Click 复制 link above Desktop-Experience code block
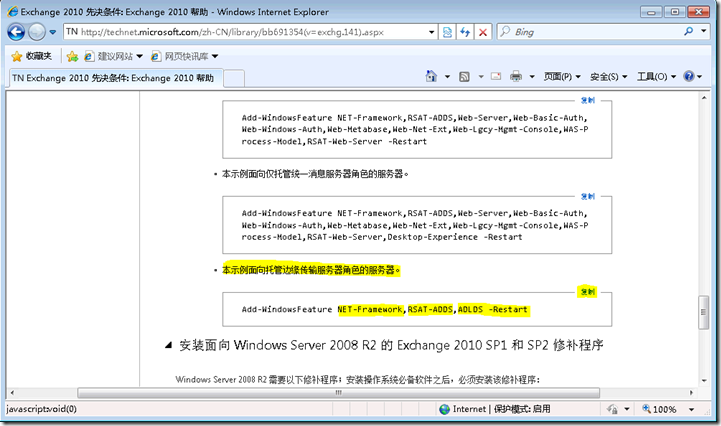This screenshot has height=426, width=721. point(587,196)
